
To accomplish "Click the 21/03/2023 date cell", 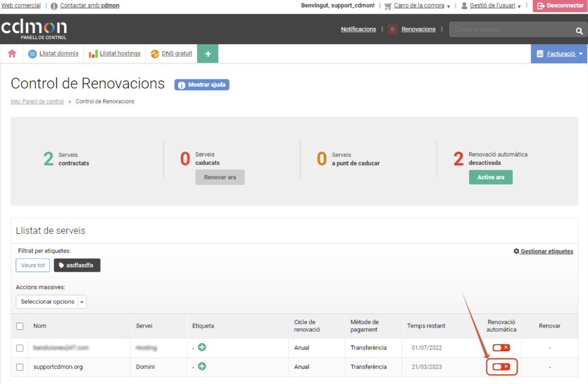I will click(427, 367).
